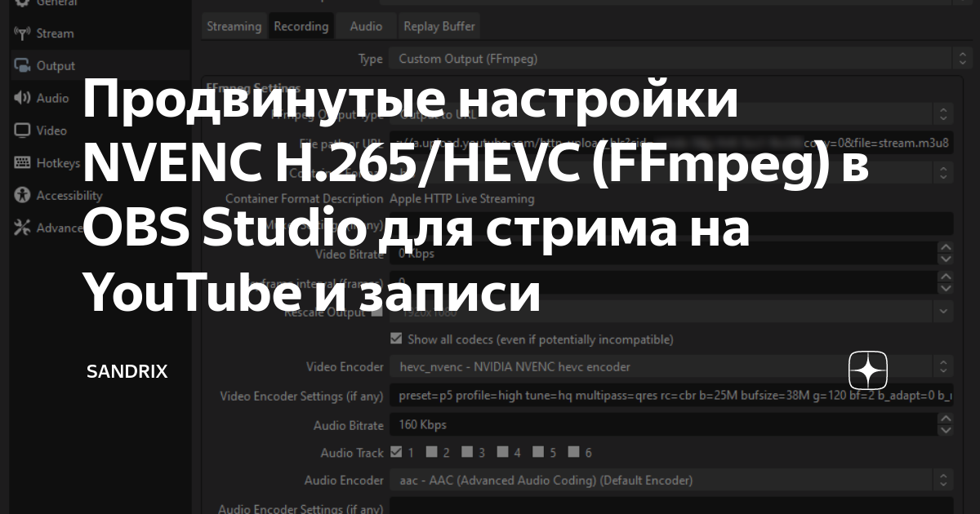980x514 pixels.
Task: Enable 'Show all codecs (even if potentially incompatible)'
Action: tap(396, 339)
